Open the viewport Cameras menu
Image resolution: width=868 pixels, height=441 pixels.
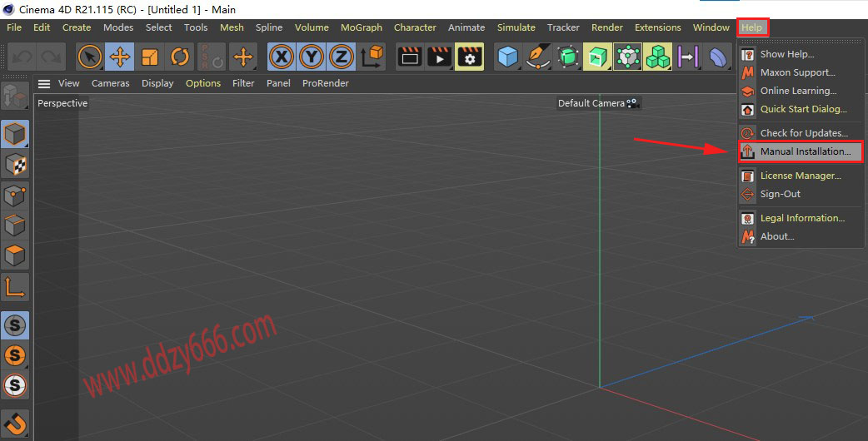(x=110, y=83)
